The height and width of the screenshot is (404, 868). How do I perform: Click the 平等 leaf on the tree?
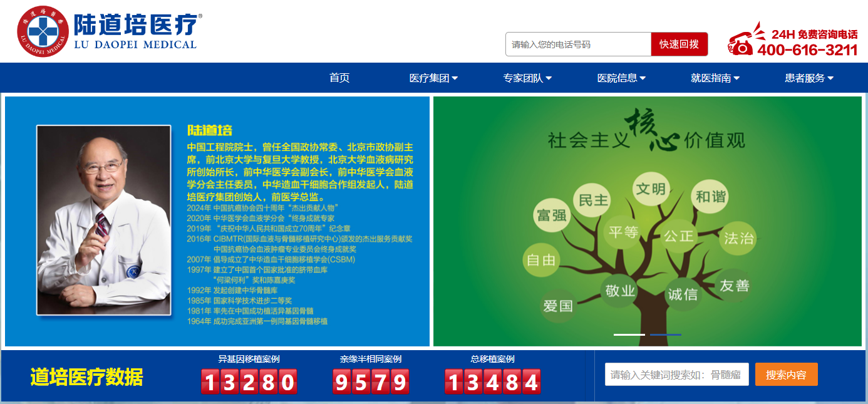[x=623, y=232]
